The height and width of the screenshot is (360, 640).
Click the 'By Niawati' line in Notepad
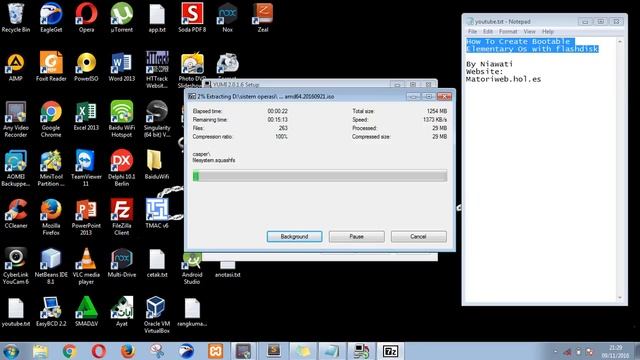click(x=489, y=64)
